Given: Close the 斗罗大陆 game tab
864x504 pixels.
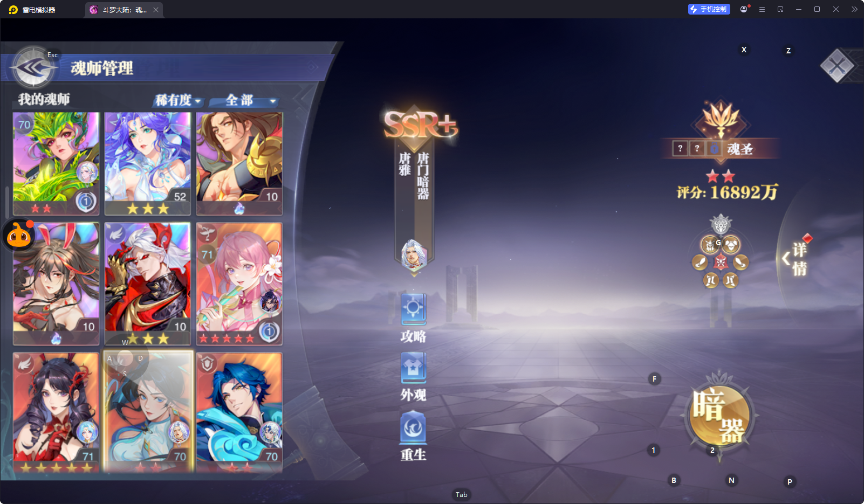Looking at the screenshot, I should [x=156, y=10].
